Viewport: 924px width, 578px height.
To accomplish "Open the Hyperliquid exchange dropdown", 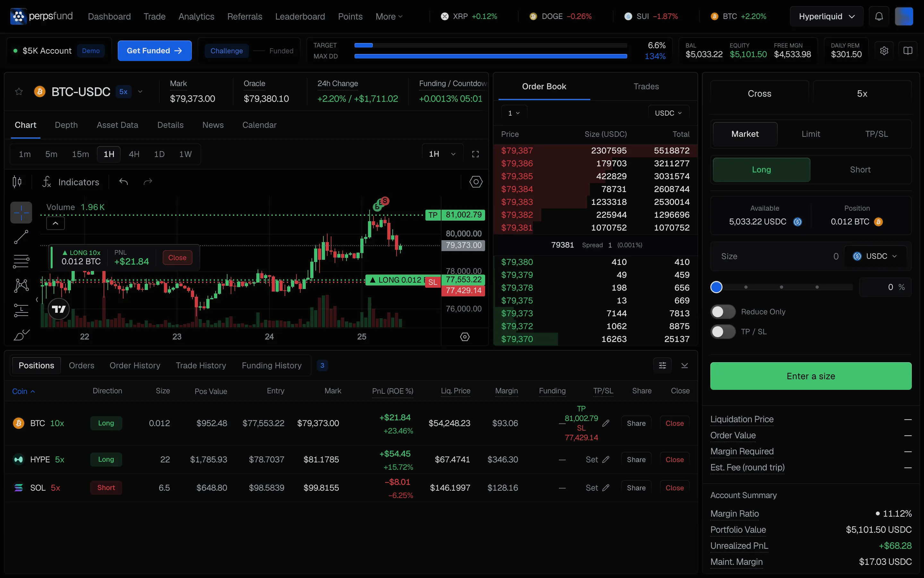I will pyautogui.click(x=826, y=16).
